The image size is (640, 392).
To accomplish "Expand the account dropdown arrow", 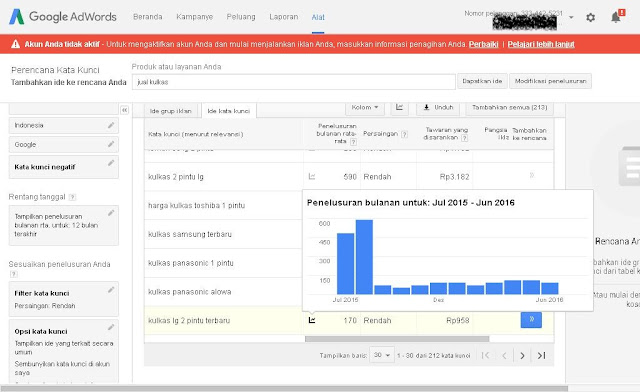I will [571, 17].
